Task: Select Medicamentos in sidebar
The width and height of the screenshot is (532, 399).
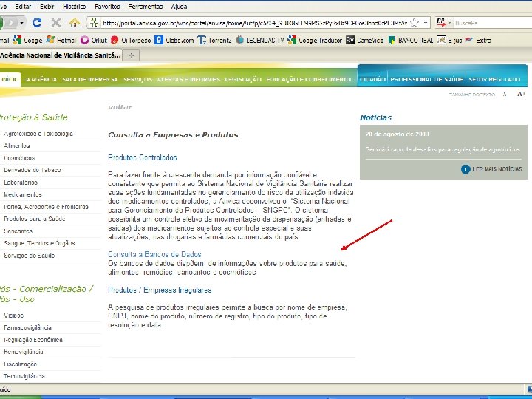Action: (23, 194)
